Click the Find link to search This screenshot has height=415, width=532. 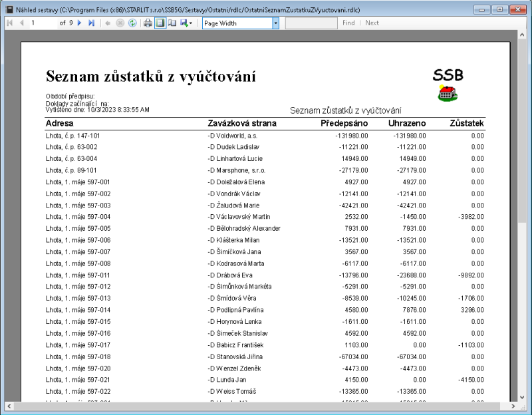click(348, 23)
